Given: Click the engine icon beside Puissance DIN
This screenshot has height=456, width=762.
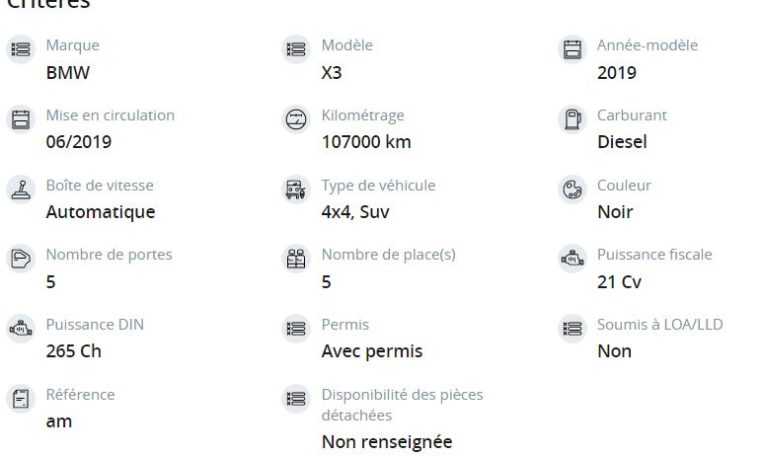Looking at the screenshot, I should 20,328.
